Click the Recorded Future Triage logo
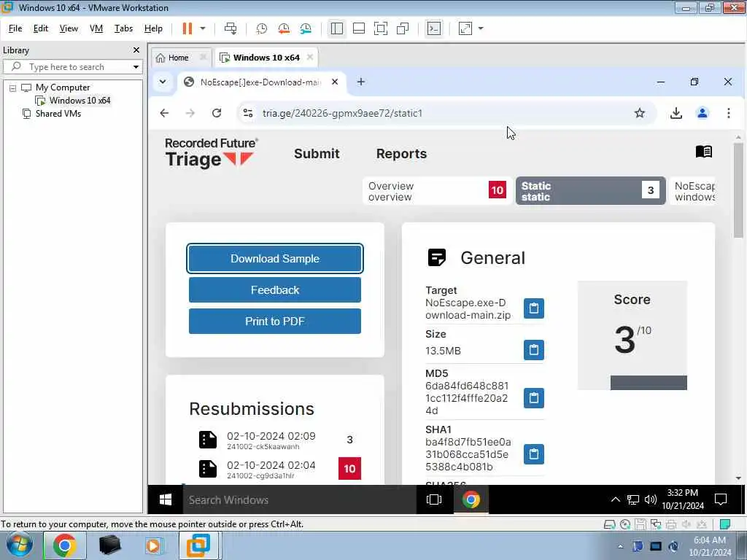The image size is (747, 560). [212, 153]
